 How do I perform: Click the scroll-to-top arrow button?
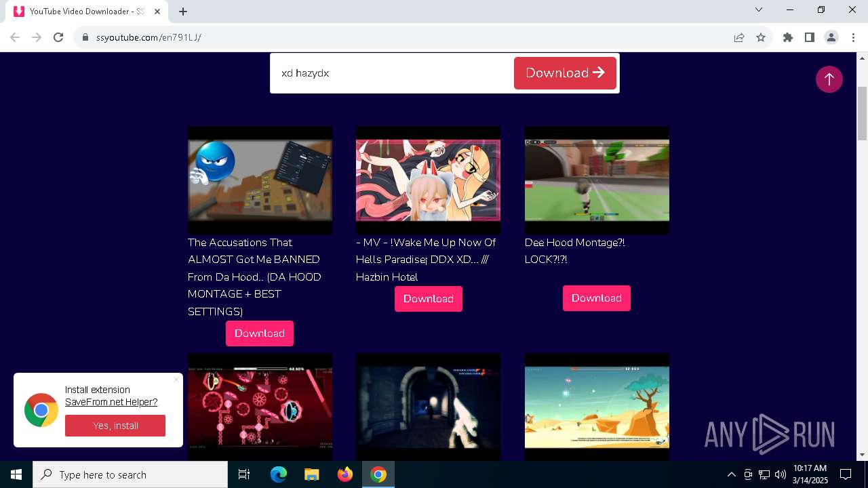point(829,79)
